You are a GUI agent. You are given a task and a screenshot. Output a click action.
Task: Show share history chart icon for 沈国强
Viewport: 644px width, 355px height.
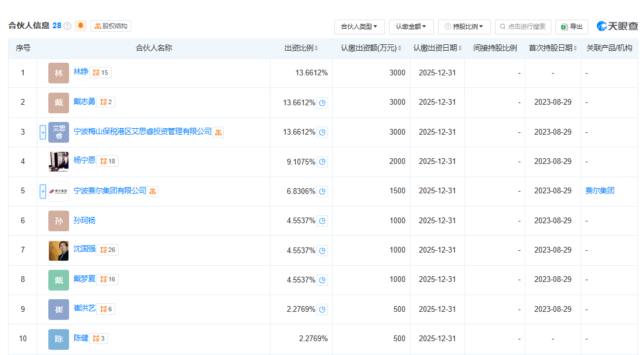(x=322, y=250)
